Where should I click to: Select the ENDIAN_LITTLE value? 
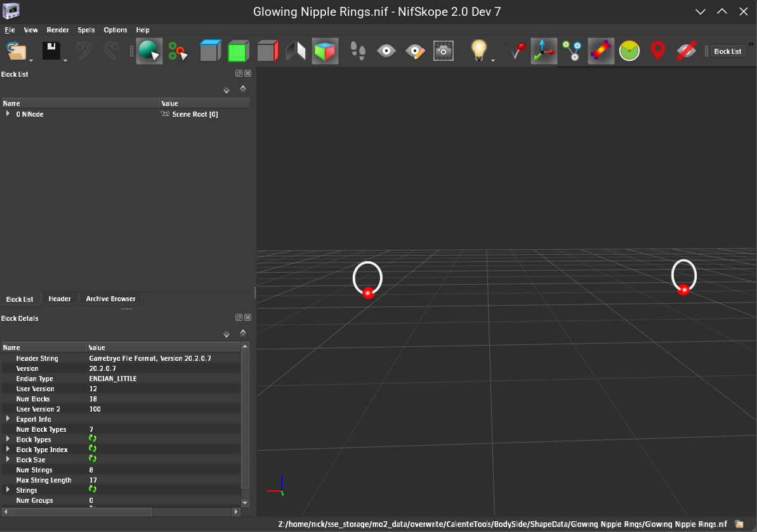coord(113,379)
